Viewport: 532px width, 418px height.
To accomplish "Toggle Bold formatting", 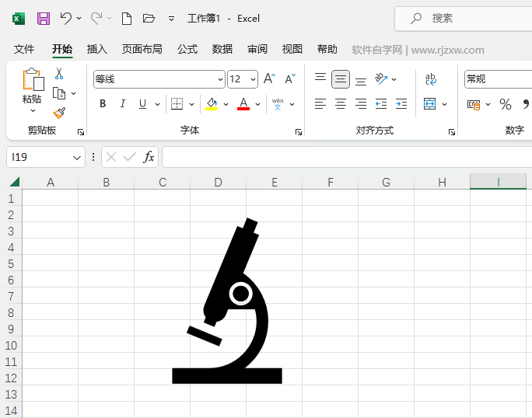I will coord(103,104).
